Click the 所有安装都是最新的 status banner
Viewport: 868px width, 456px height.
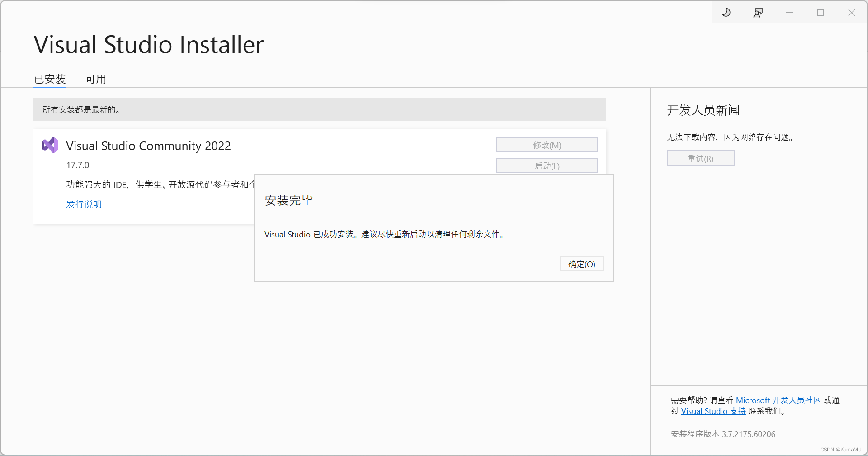[x=319, y=109]
